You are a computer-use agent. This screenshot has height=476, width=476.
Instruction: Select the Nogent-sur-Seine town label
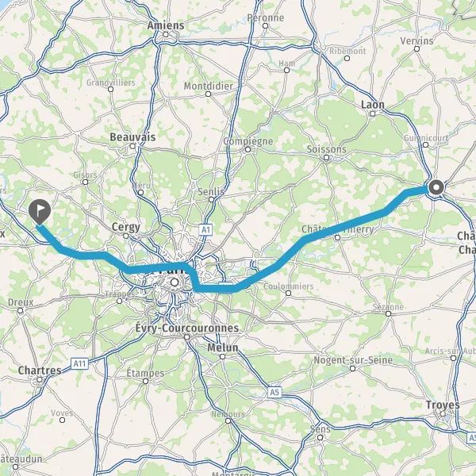pos(353,360)
